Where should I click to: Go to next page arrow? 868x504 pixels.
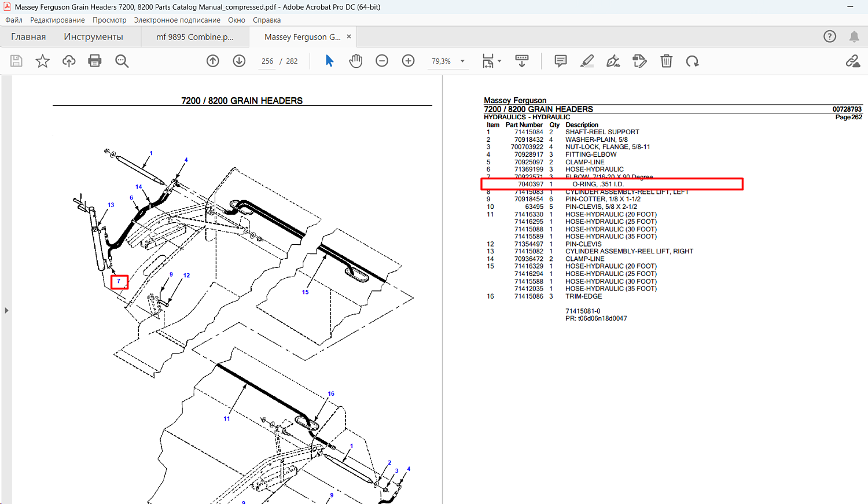(239, 61)
